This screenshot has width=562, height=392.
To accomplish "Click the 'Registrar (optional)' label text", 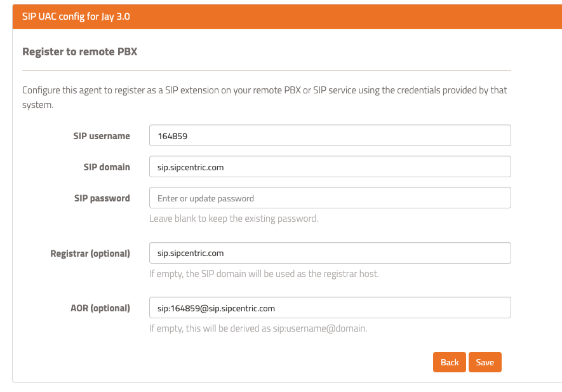I will (x=90, y=253).
